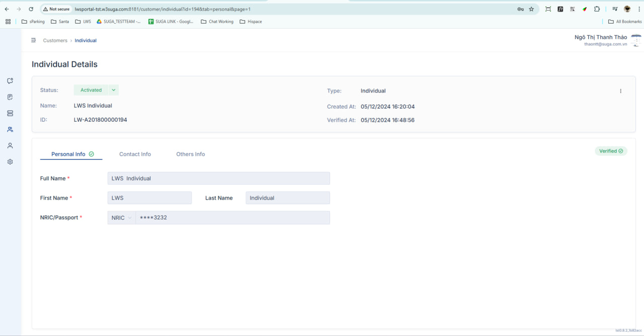Click into the Full Name input field
This screenshot has height=336, width=644.
point(219,179)
